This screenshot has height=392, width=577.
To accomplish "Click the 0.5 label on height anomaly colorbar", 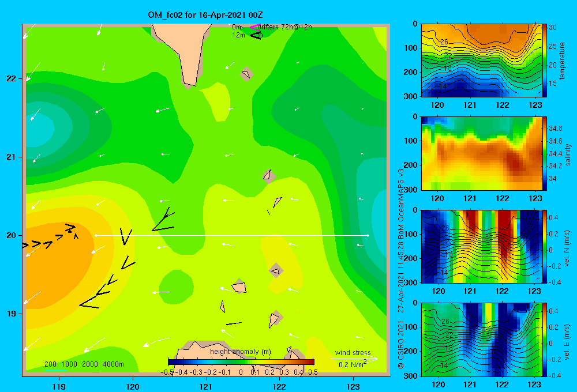I will click(x=313, y=372).
